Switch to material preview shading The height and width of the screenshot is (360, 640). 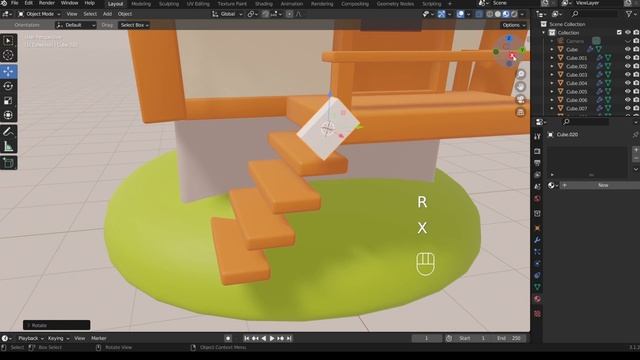coord(506,14)
